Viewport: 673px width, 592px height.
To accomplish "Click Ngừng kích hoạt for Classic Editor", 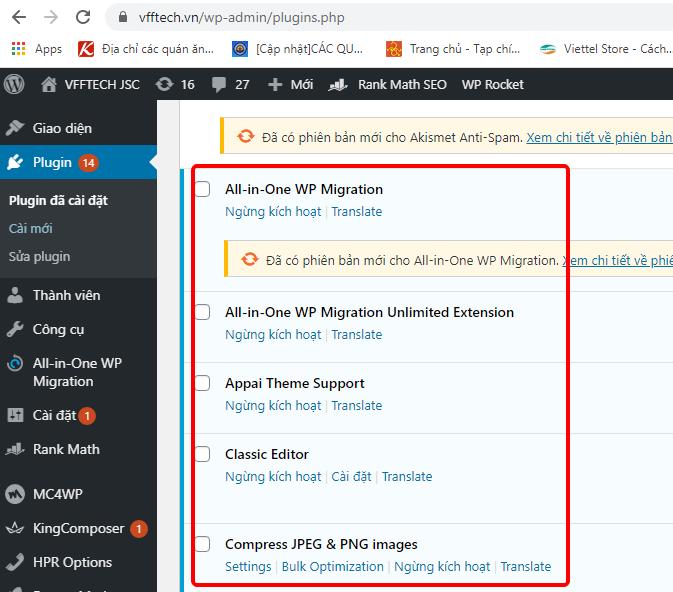I will (x=273, y=477).
